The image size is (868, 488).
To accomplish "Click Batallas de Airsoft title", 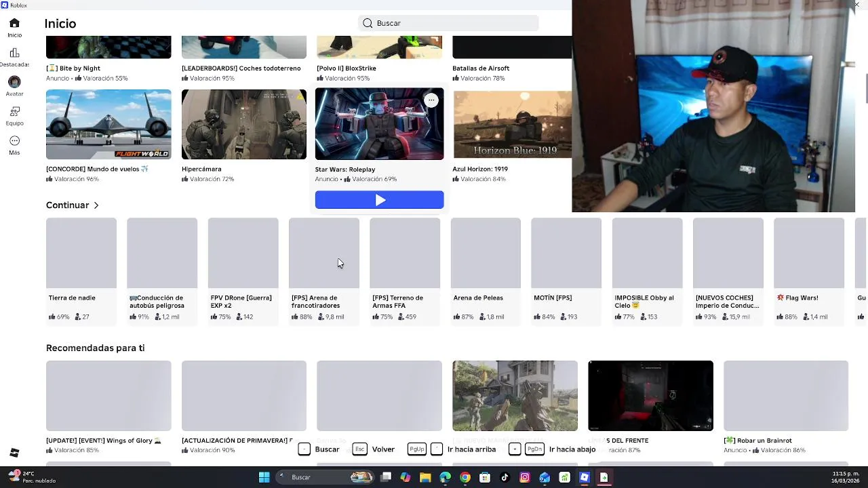I will (481, 68).
